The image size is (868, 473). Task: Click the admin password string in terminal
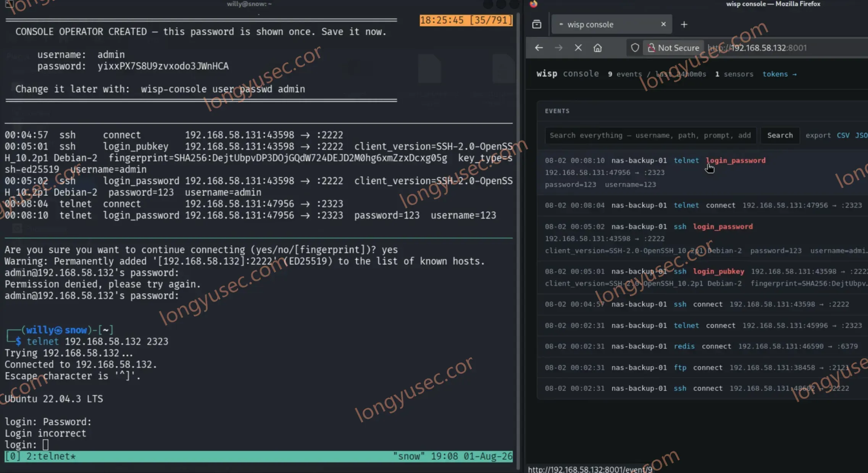[163, 66]
